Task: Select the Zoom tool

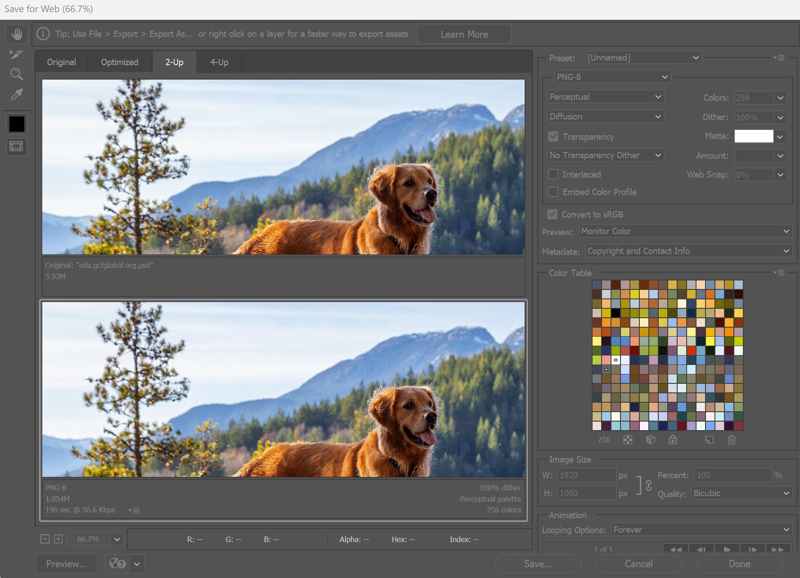Action: click(16, 74)
